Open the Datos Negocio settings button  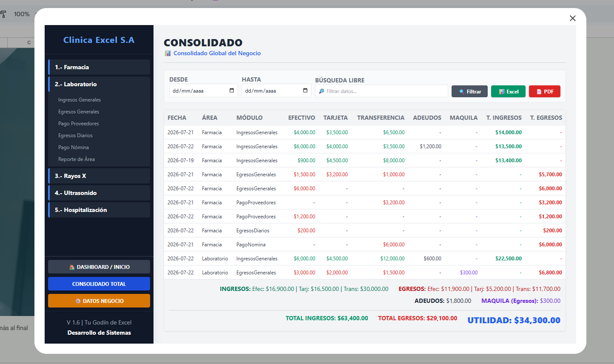[99, 301]
